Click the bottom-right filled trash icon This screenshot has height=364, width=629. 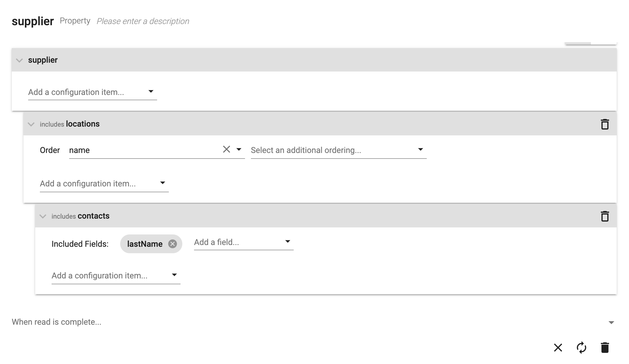click(x=605, y=348)
